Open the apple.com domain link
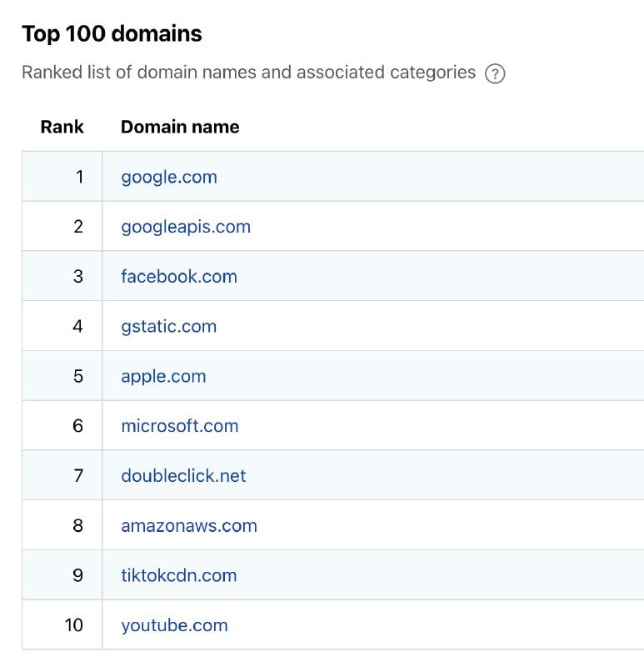Viewport: 644px width, 667px height. (162, 376)
